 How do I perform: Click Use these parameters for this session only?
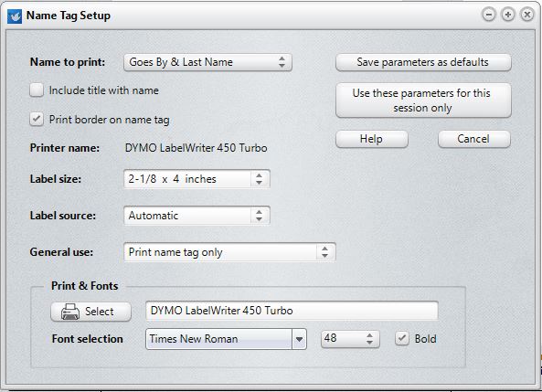pos(423,101)
